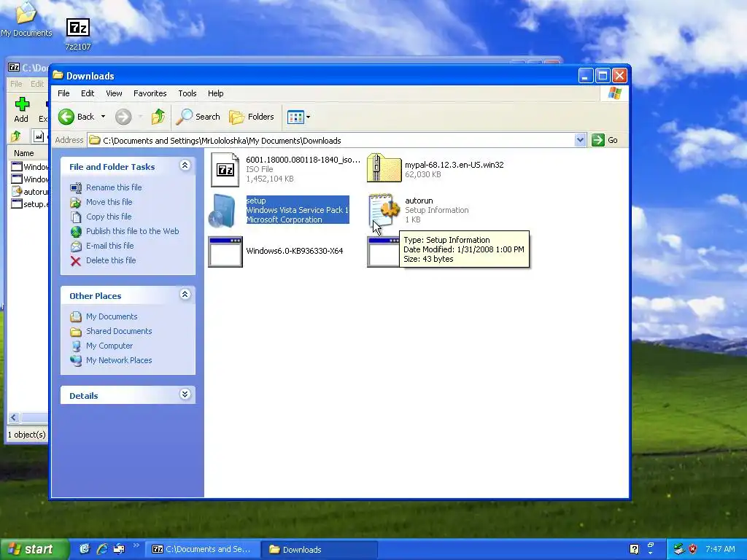This screenshot has height=560, width=747.
Task: Select the Windows6.0-KB936330-X64 file icon
Action: [x=225, y=252]
